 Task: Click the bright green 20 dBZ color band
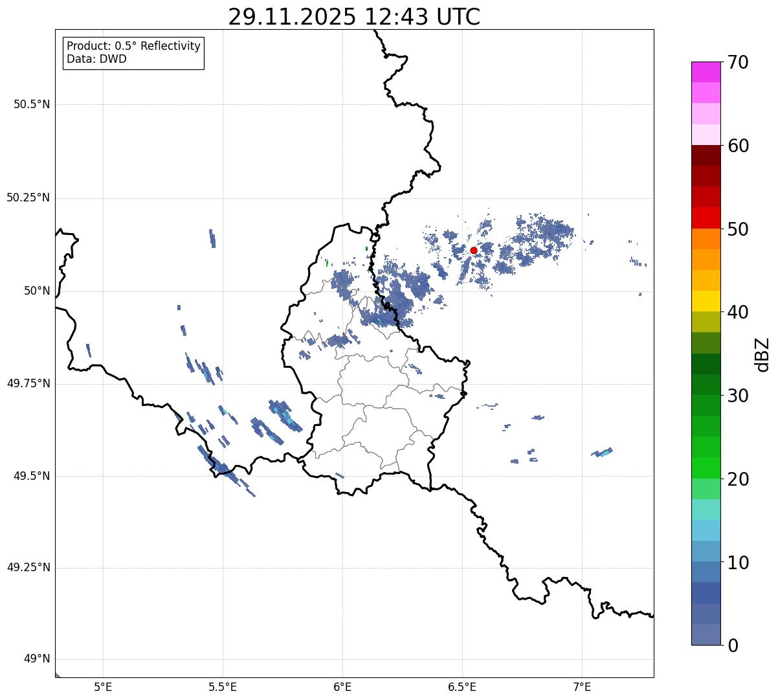click(x=706, y=468)
